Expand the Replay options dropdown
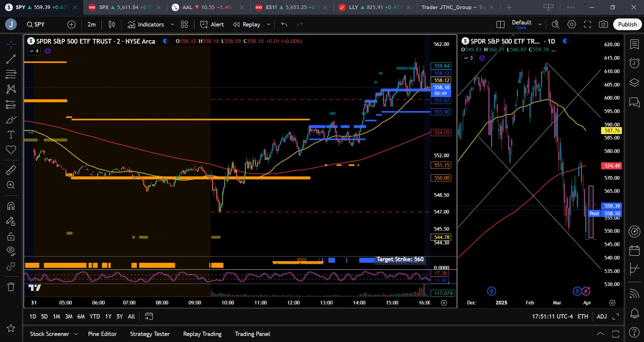 268,24
